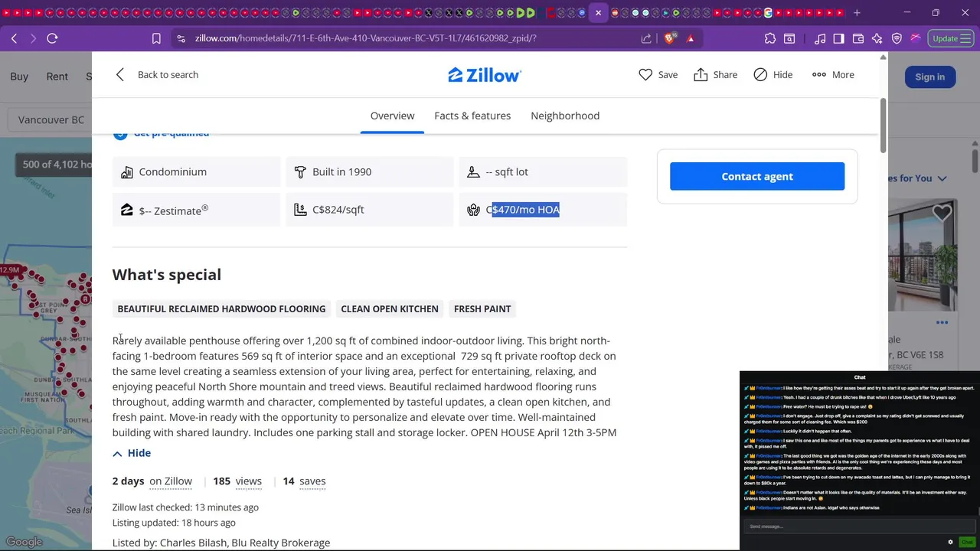Click the FRESH PAINT tag
Viewport: 980px width, 551px height.
(x=482, y=309)
